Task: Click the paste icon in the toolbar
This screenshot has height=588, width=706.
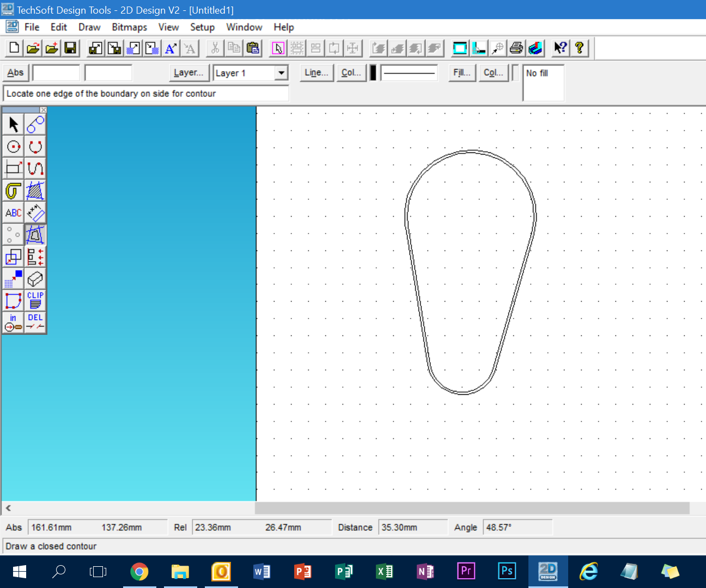Action: tap(252, 48)
